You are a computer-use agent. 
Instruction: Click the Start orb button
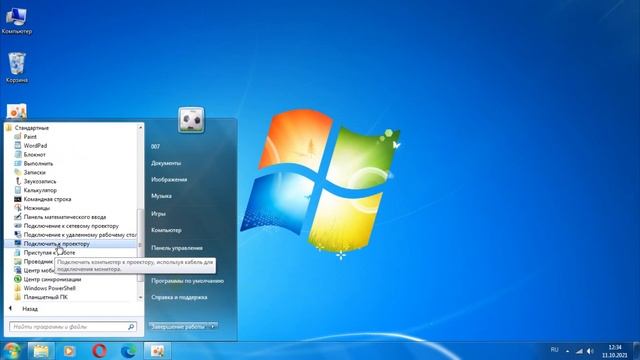tap(11, 351)
